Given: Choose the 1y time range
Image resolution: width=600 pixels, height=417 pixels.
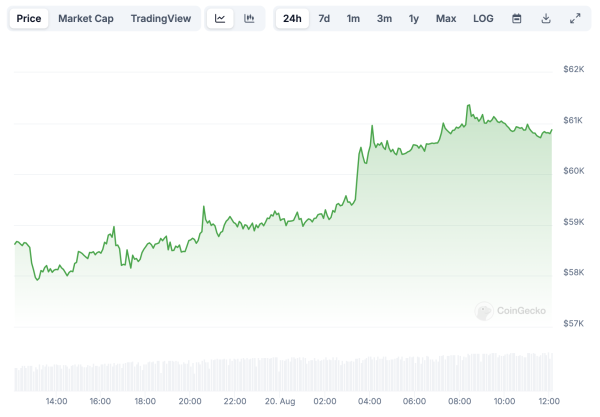Looking at the screenshot, I should (x=414, y=18).
